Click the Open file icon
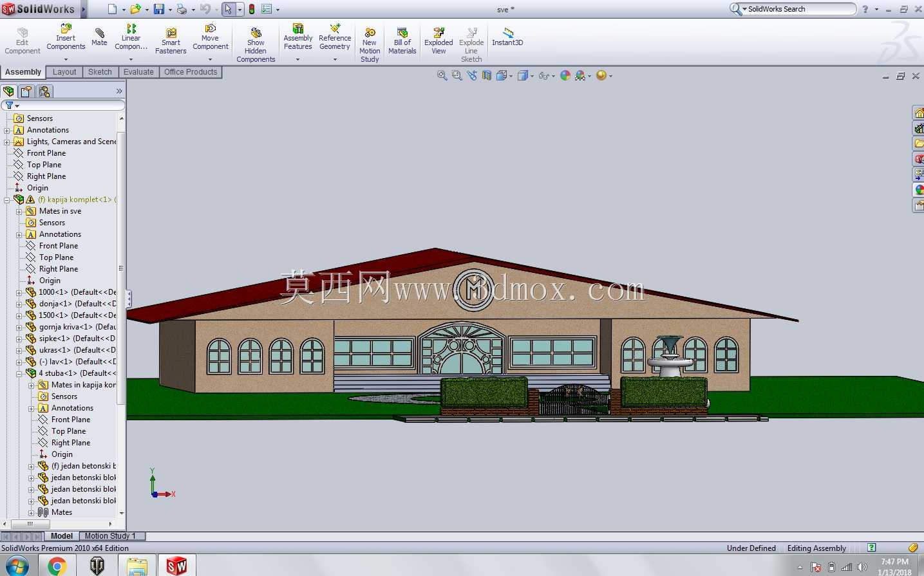The width and height of the screenshot is (924, 576). pos(135,9)
